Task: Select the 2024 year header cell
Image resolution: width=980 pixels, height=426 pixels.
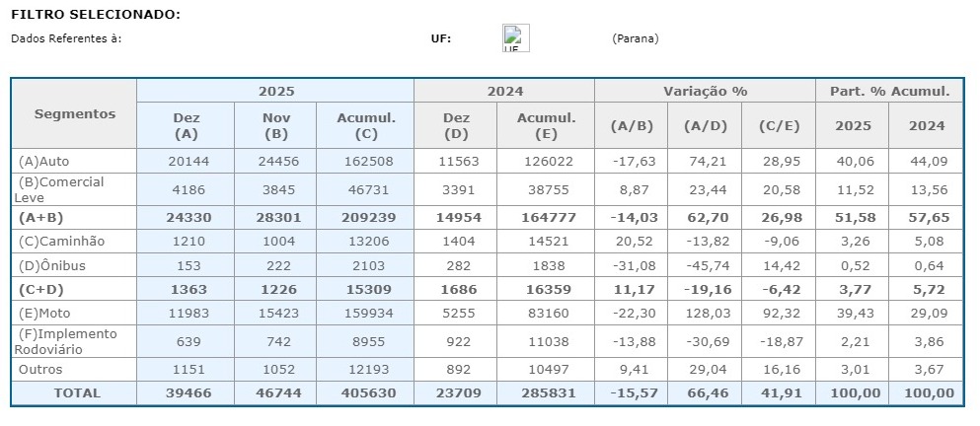Action: tap(505, 91)
